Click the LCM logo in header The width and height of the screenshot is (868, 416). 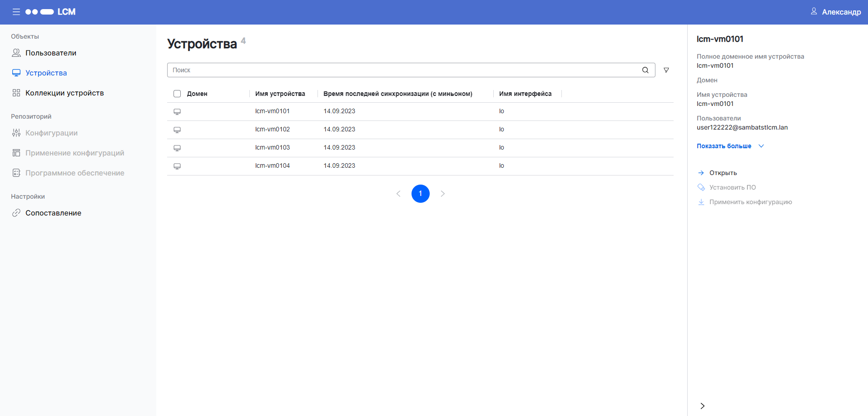point(50,12)
